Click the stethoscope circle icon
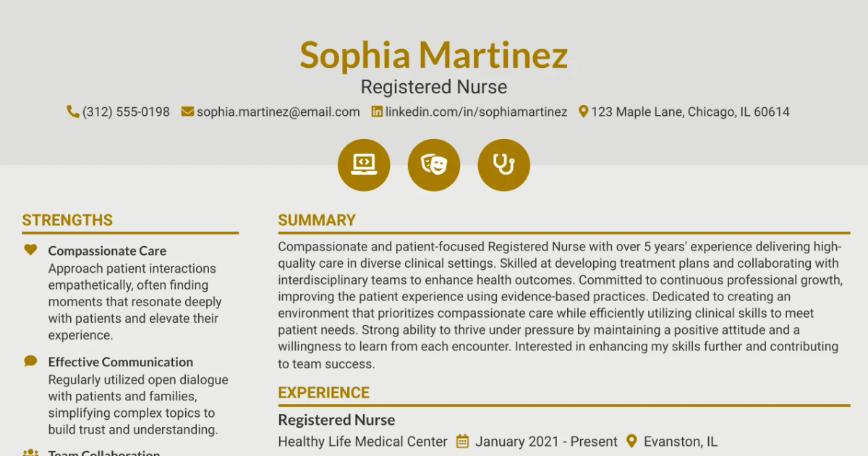Viewport: 868px width, 456px height. point(504,165)
